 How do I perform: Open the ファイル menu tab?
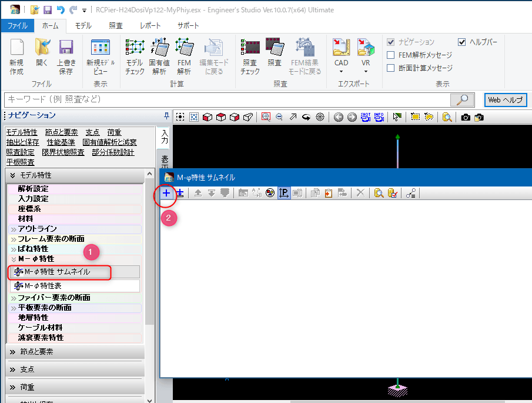[17, 26]
